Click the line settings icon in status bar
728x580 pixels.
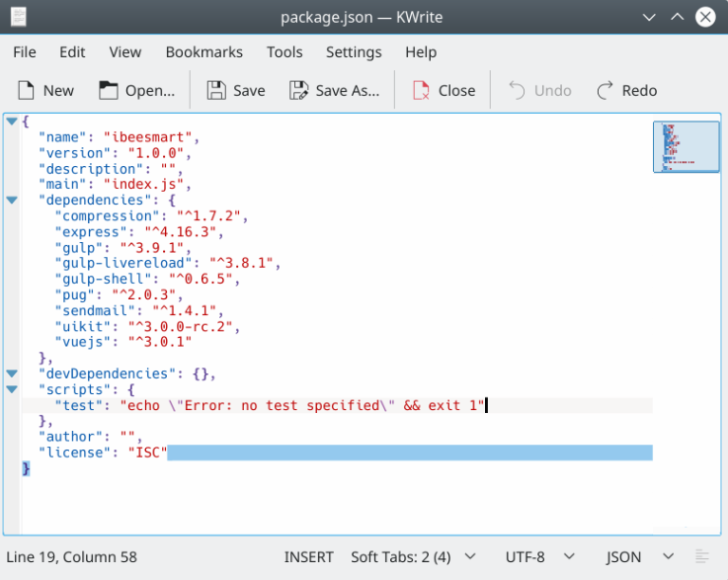702,556
